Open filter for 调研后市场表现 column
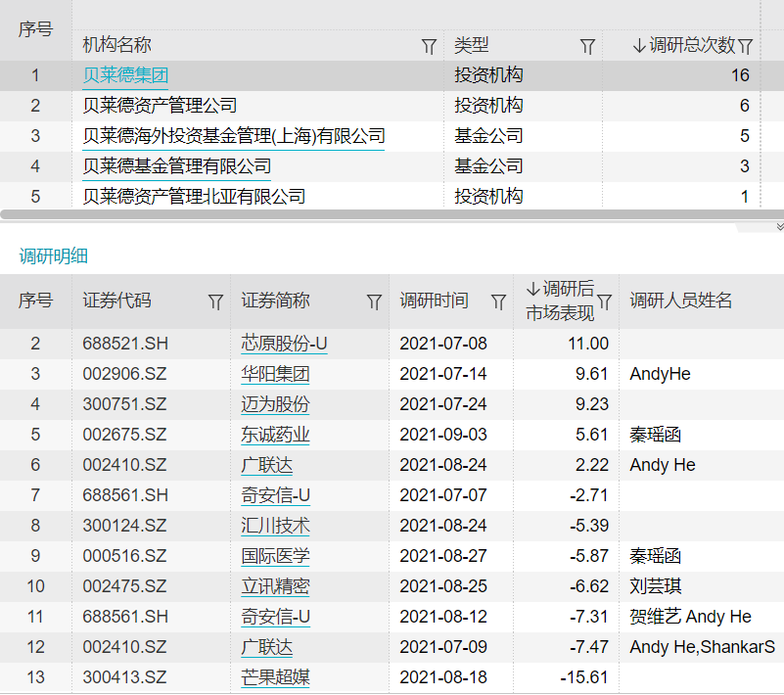784x695 pixels. point(605,301)
